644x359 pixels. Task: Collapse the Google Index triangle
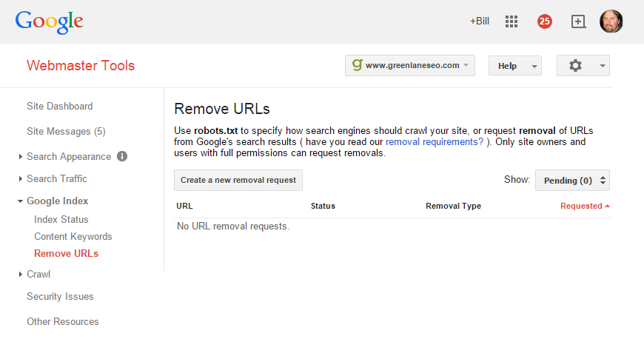pos(20,201)
